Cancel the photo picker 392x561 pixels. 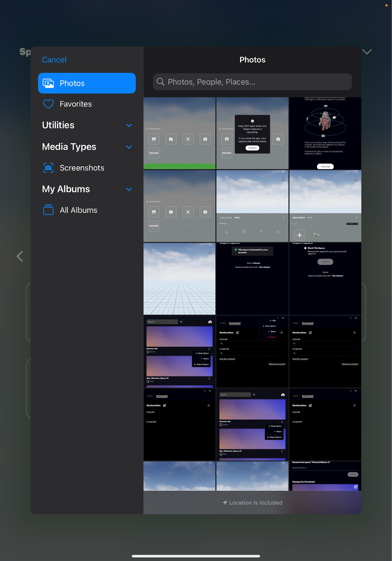(54, 60)
